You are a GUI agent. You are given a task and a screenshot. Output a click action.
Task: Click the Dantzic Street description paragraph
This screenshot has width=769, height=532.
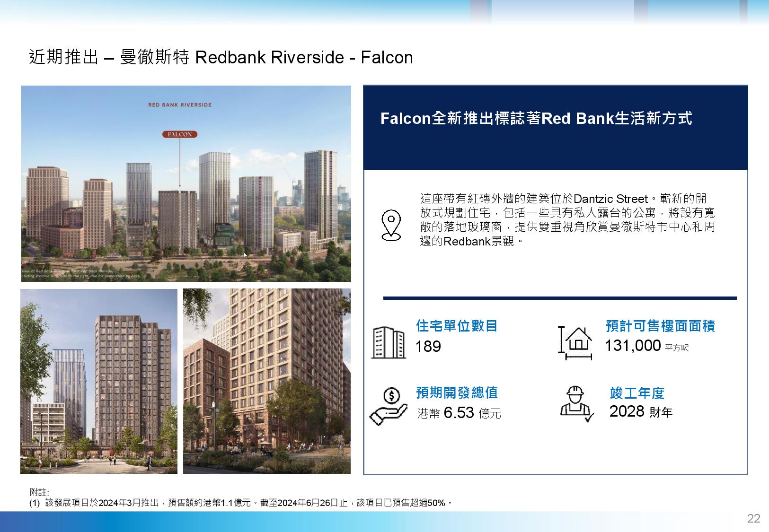tap(567, 219)
